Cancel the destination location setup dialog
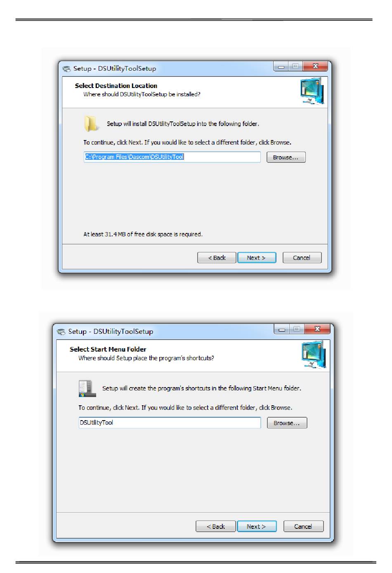The height and width of the screenshot is (573, 392). coord(302,258)
